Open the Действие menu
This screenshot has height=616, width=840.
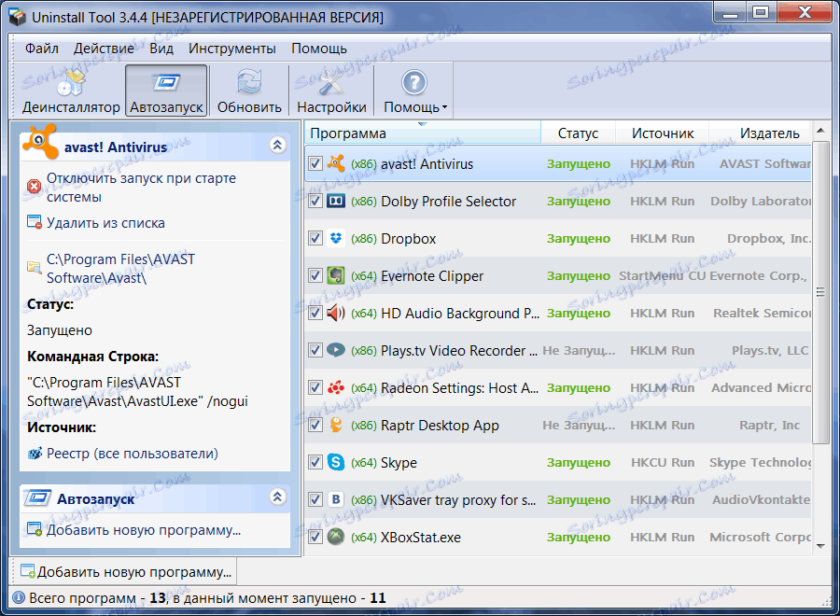pos(104,49)
